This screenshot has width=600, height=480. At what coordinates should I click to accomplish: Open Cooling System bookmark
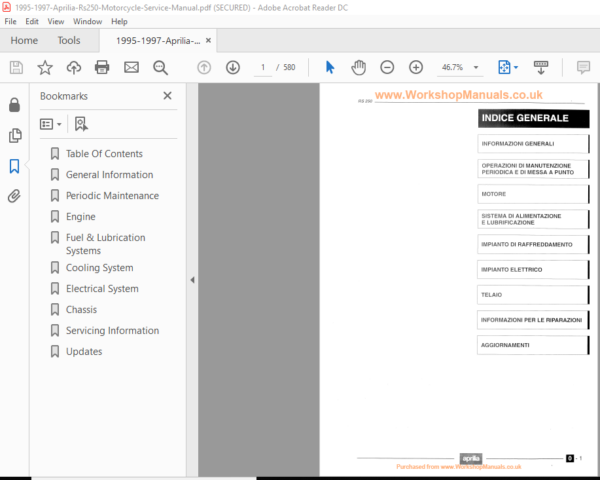point(99,268)
